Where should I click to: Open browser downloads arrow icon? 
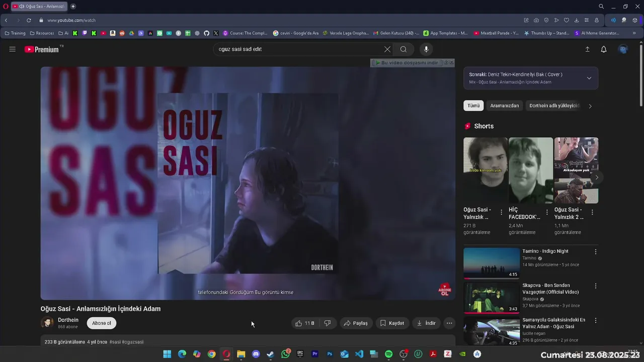point(577,20)
